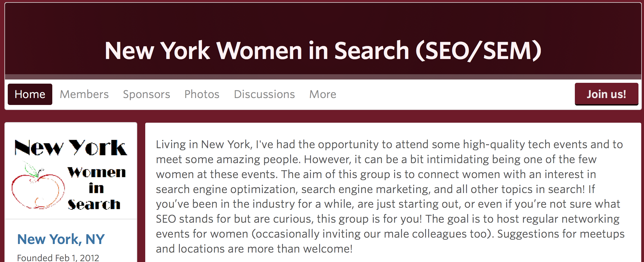The height and width of the screenshot is (262, 644).
Task: Click the phrase 'search engine optimization' in description
Action: click(x=227, y=189)
